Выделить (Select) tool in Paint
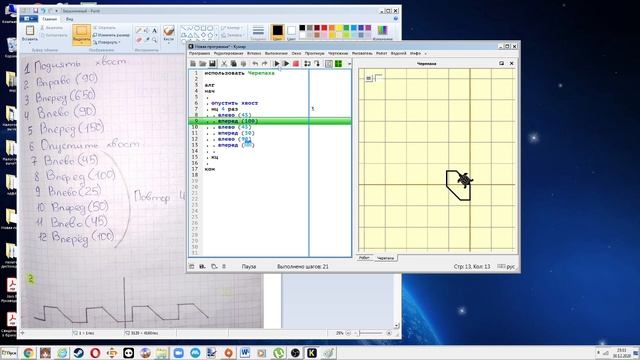640x360 pixels. tap(81, 34)
